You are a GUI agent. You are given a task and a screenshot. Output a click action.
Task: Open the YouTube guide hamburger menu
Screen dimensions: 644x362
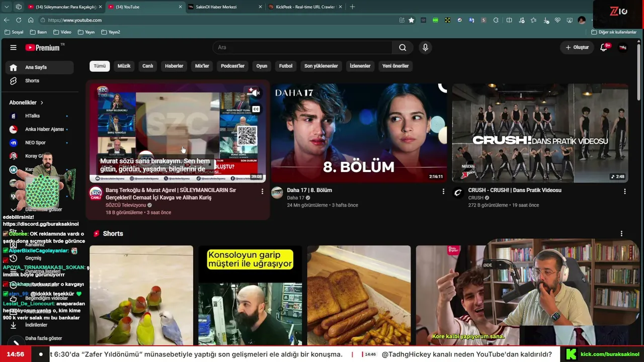click(13, 47)
